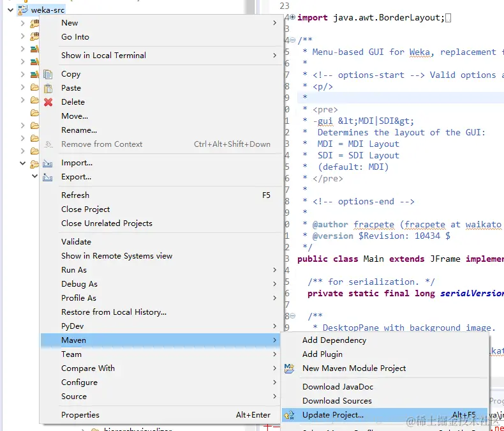Click the Update Project icon
The width and height of the screenshot is (504, 431).
[x=289, y=415]
